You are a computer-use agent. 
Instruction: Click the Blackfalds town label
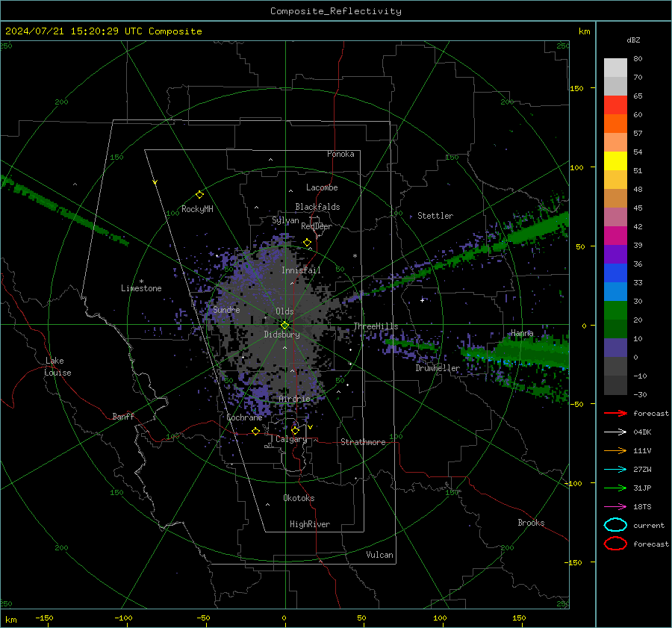(317, 207)
